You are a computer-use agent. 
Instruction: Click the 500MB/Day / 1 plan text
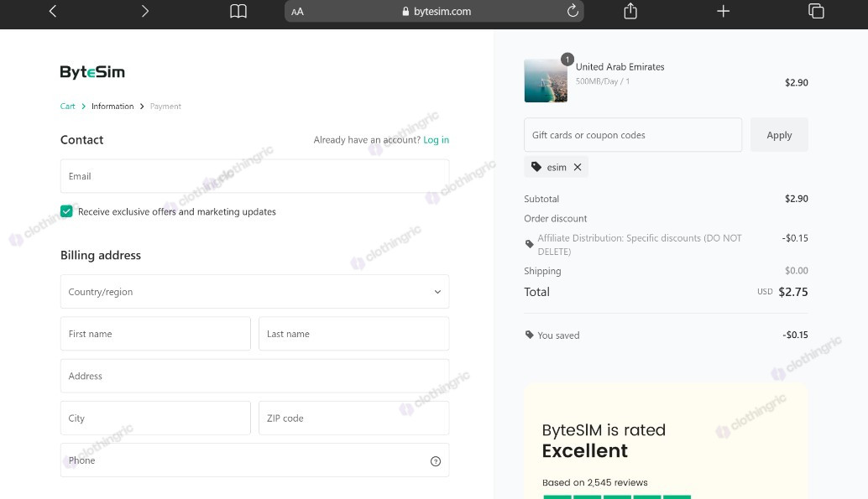602,81
